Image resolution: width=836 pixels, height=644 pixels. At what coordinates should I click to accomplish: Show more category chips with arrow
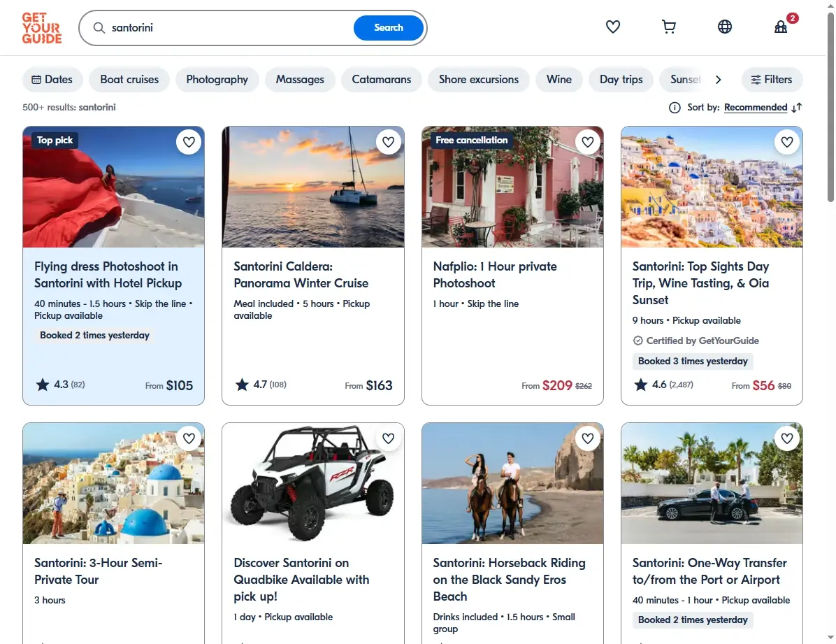[718, 80]
